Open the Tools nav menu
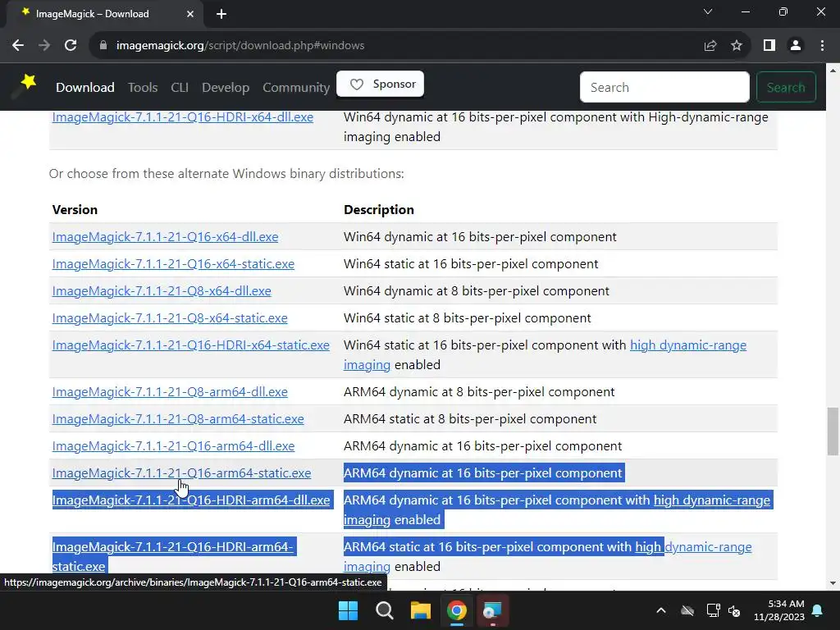 tap(143, 87)
